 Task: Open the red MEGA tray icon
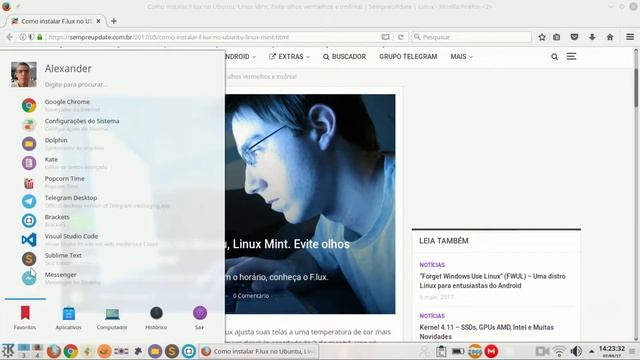(x=491, y=351)
